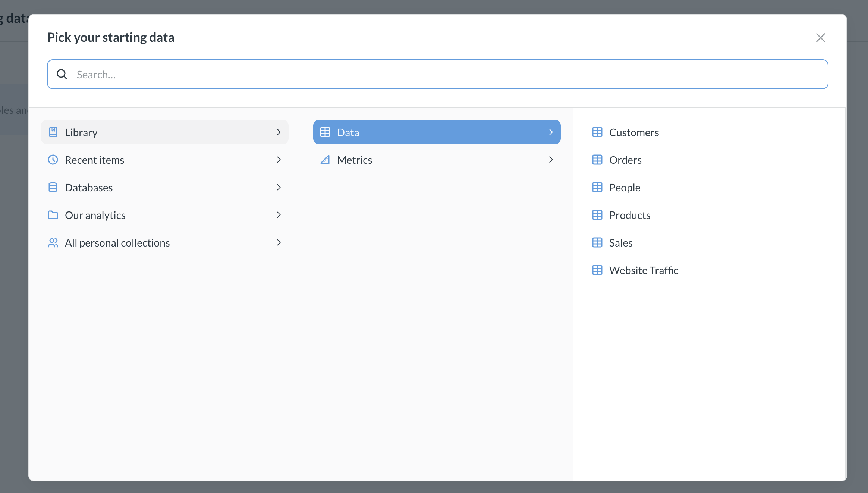Image resolution: width=868 pixels, height=493 pixels.
Task: Select the Orders table
Action: (625, 160)
